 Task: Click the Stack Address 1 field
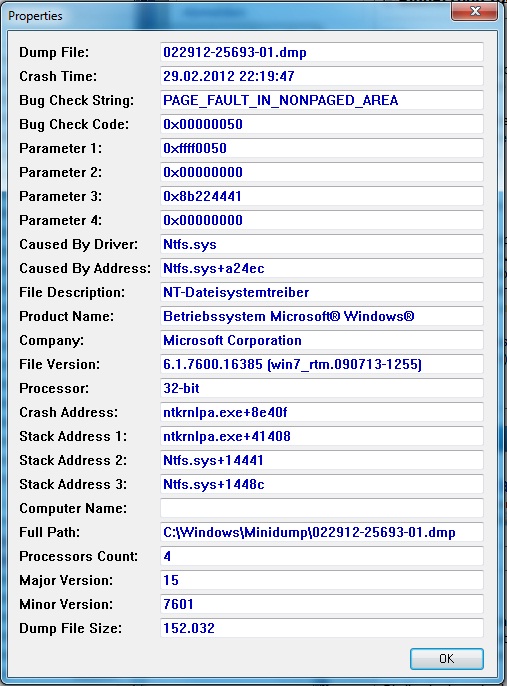point(322,436)
